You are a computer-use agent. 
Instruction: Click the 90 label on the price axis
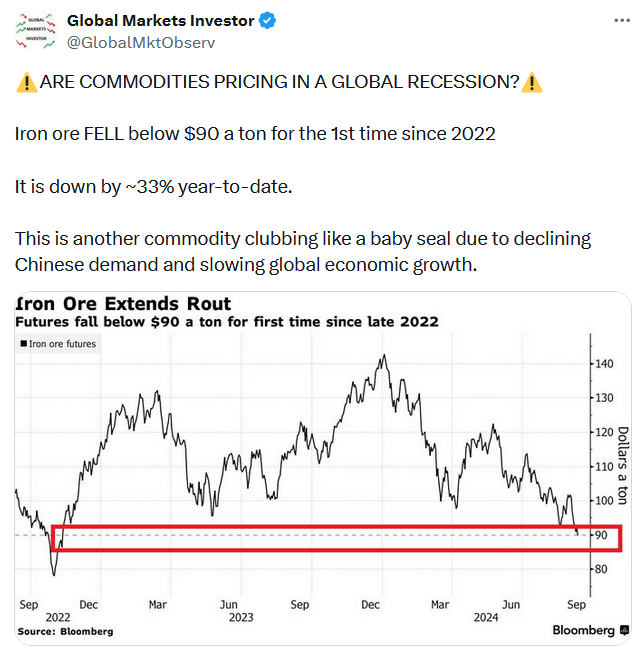[600, 535]
